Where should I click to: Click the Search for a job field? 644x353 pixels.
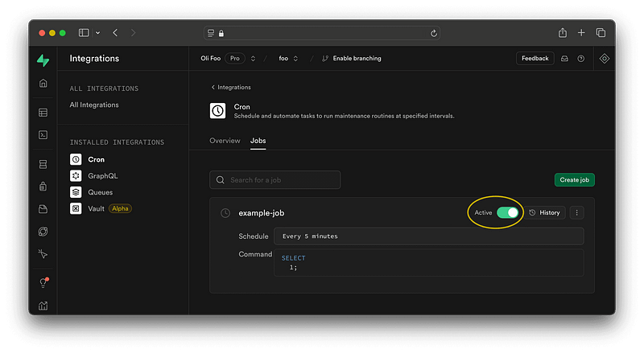(275, 180)
